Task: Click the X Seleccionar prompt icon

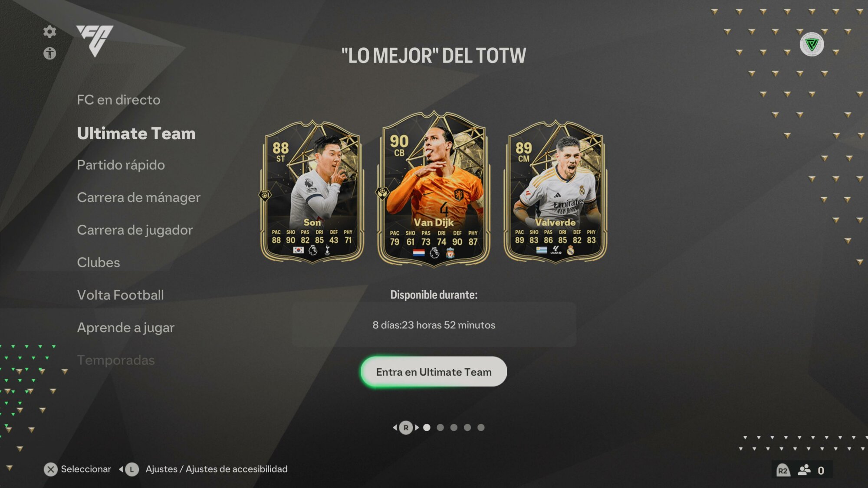Action: [x=51, y=469]
